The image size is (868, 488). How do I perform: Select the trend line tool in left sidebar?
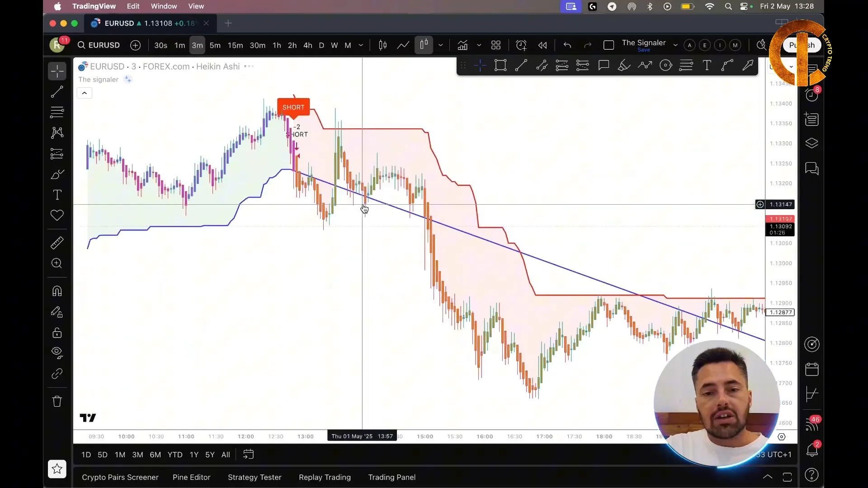(x=57, y=92)
